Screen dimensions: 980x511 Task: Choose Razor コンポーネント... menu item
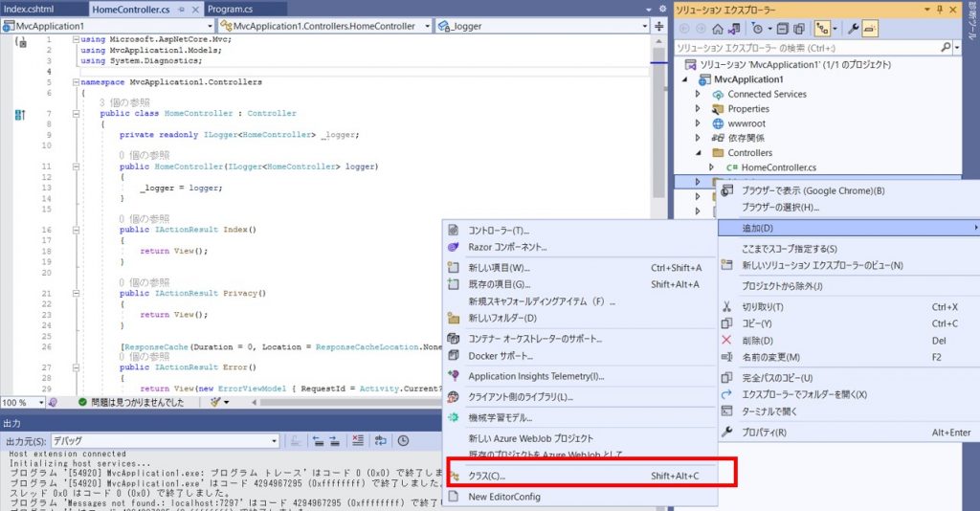579,248
